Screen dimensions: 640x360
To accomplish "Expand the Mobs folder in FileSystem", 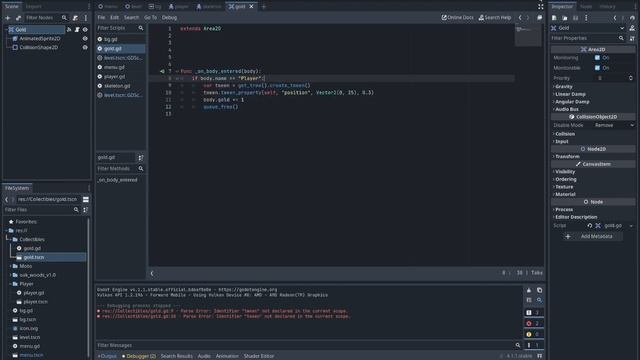I will [11, 266].
